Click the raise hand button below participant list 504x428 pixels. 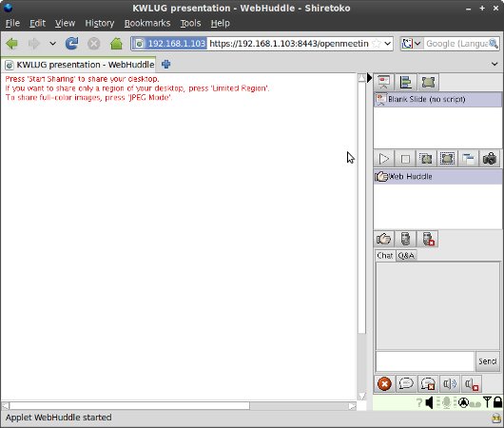[x=384, y=239]
